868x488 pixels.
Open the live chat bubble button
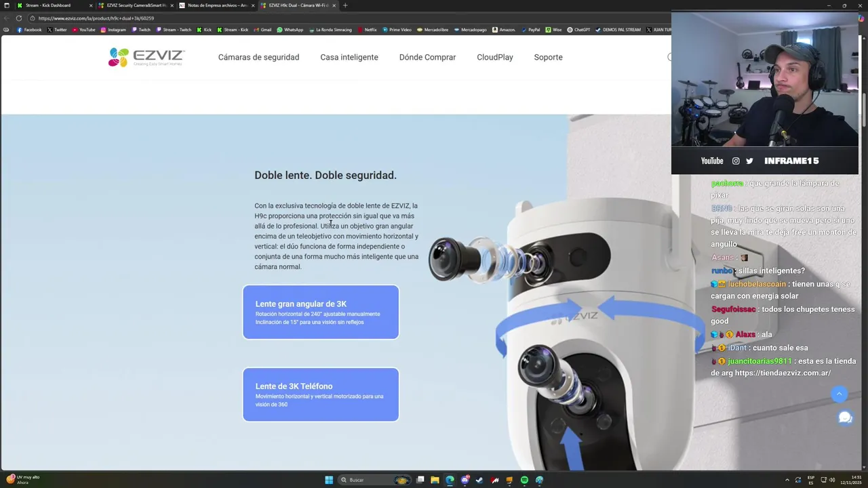coord(845,418)
